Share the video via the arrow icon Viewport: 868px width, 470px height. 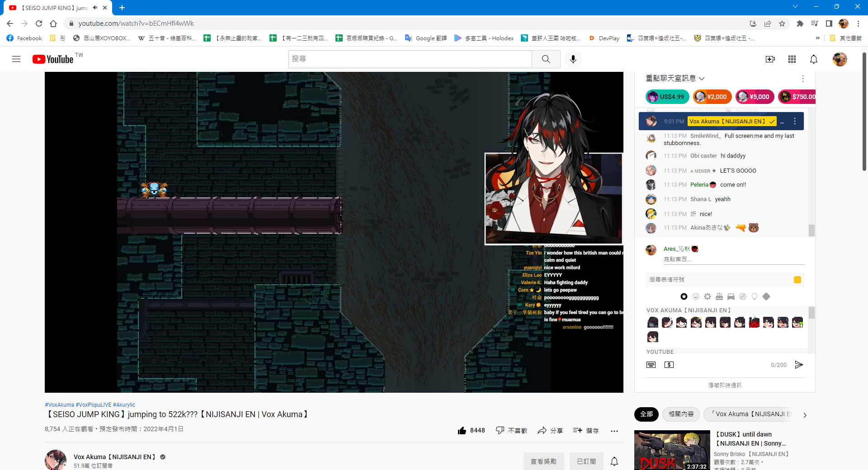[550, 431]
